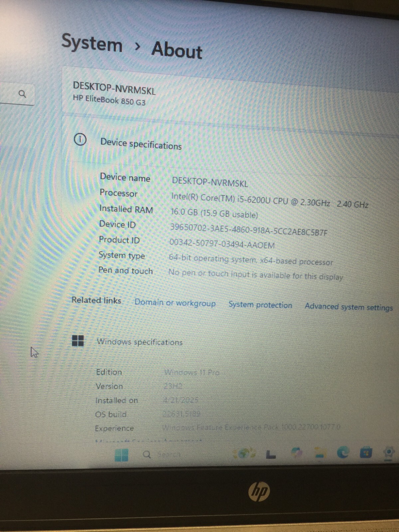
Task: Select the processor text i5-6200U
Action: pyautogui.click(x=254, y=200)
